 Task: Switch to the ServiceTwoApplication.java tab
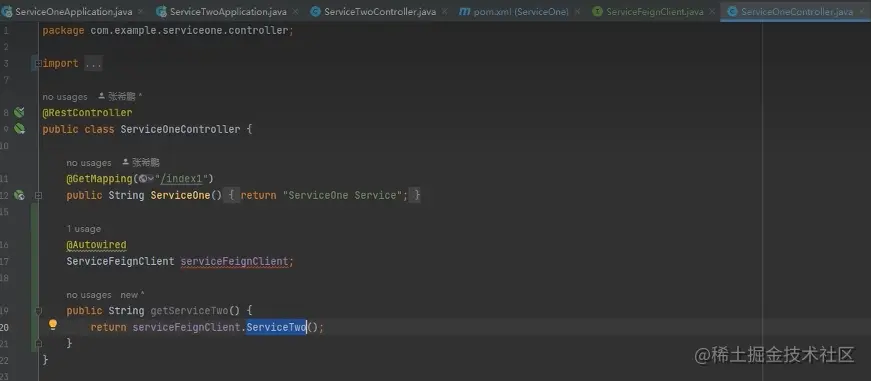[227, 12]
